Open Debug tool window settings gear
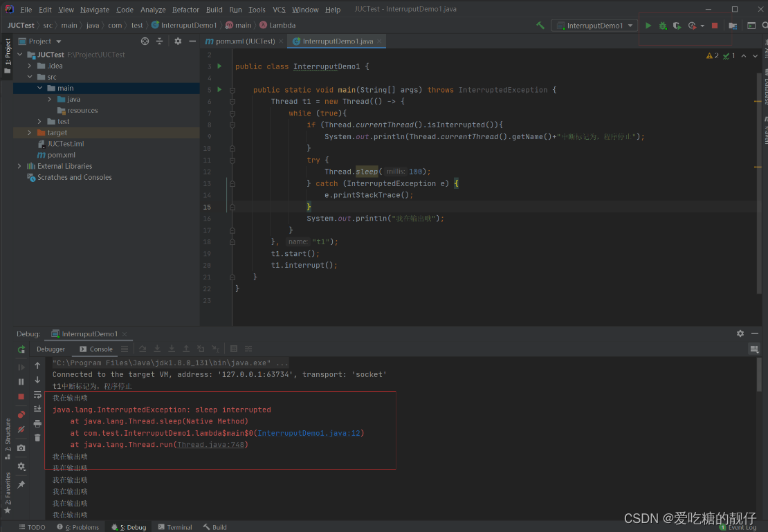This screenshot has width=768, height=532. click(740, 333)
